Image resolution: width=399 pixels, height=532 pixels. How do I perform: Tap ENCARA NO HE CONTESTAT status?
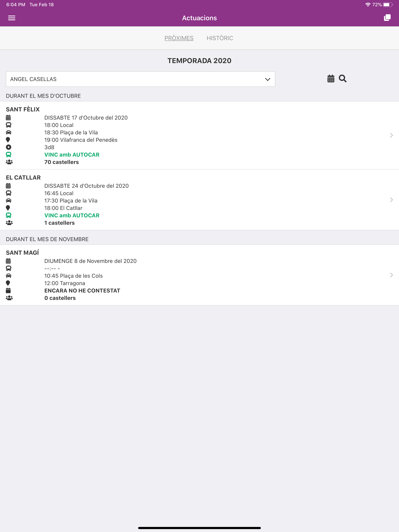[82, 291]
